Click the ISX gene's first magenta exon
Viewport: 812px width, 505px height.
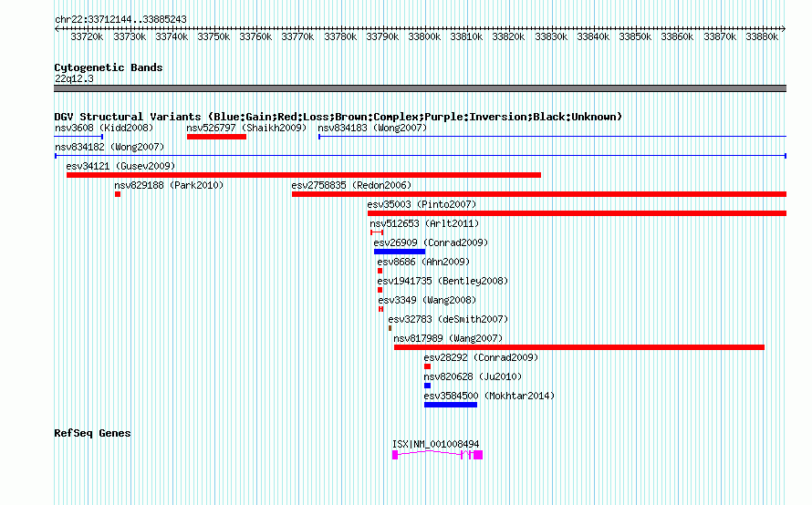coord(395,455)
